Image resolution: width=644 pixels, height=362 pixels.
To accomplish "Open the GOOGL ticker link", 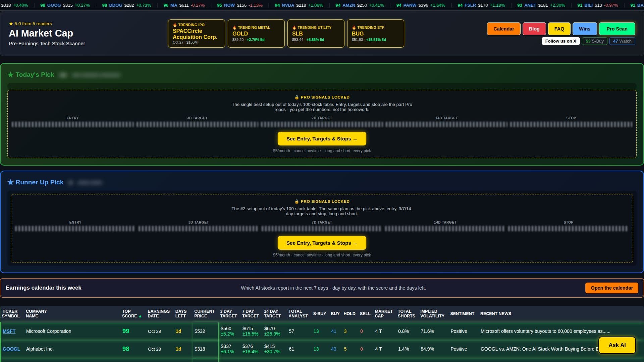I will pos(11,349).
